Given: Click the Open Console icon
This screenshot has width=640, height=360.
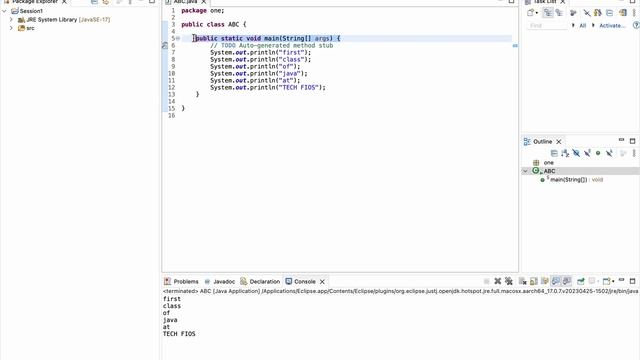Looking at the screenshot, I should pyautogui.click(x=607, y=281).
